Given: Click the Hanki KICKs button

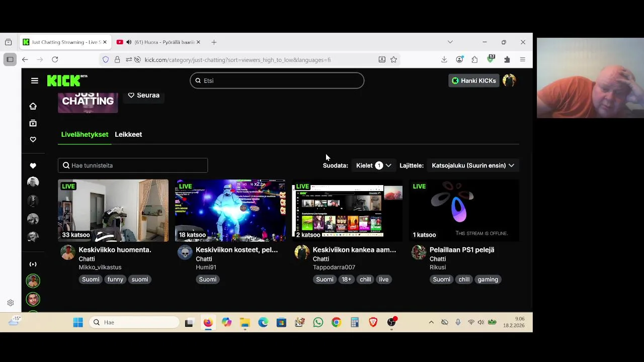Looking at the screenshot, I should pyautogui.click(x=473, y=80).
